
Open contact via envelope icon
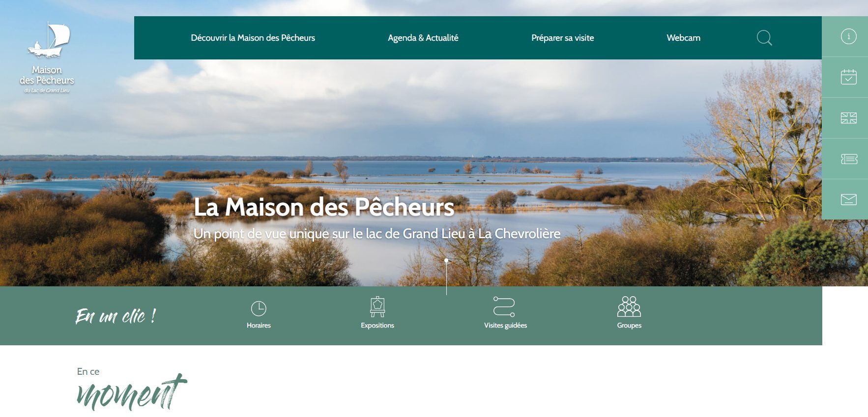click(x=848, y=199)
